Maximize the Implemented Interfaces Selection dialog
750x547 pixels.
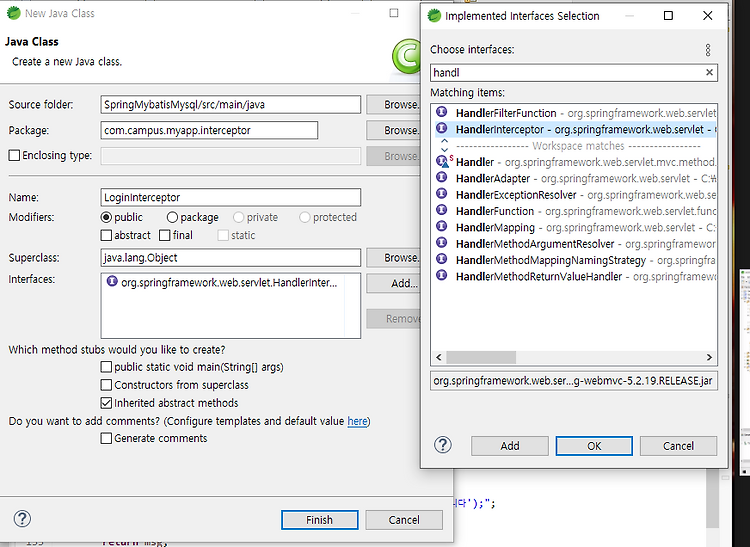(x=668, y=16)
